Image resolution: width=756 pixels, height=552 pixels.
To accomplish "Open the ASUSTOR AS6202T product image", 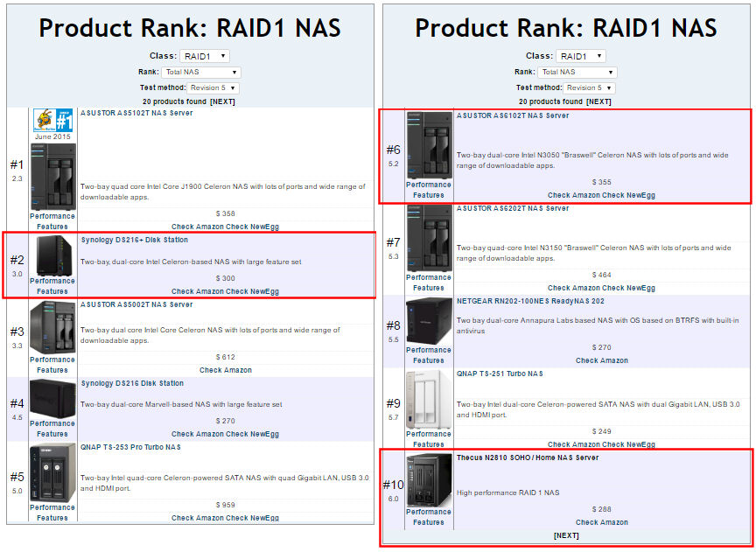I will click(x=429, y=238).
